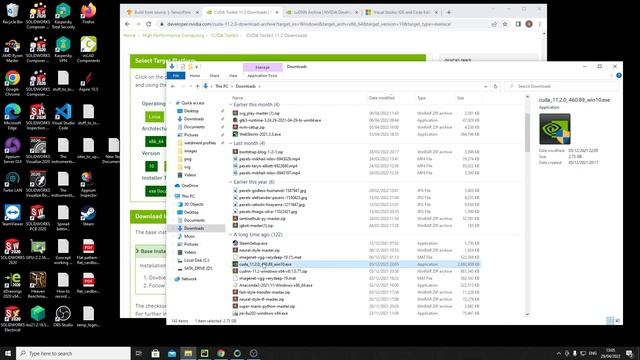The height and width of the screenshot is (360, 640).
Task: Launch Turbo LAN desktop shortcut
Action: [12, 182]
